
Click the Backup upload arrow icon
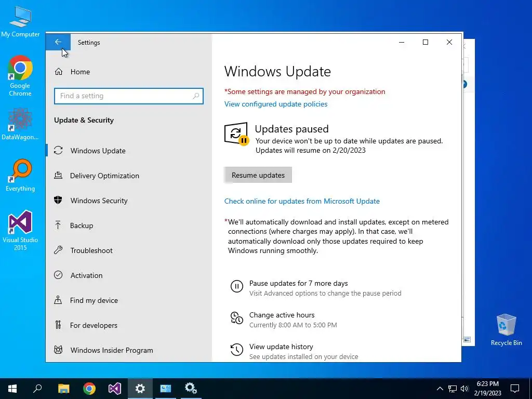(x=58, y=225)
